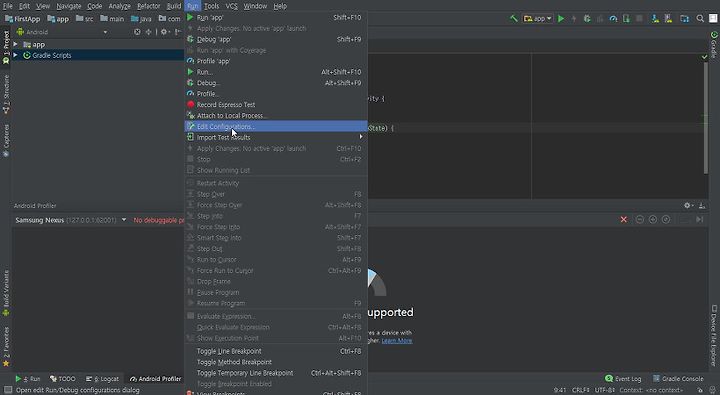Open the 'app' run configuration dropdown
Screen dimensions: 720x395
538,19
